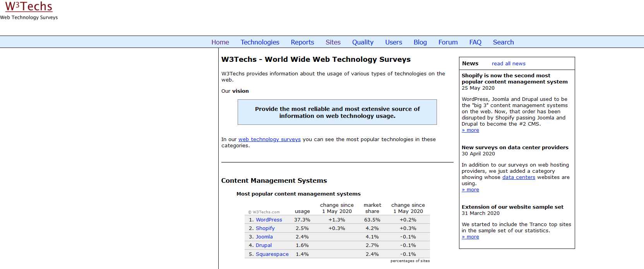The height and width of the screenshot is (269, 644).
Task: Click Drupal market share 2.7%
Action: [x=372, y=245]
